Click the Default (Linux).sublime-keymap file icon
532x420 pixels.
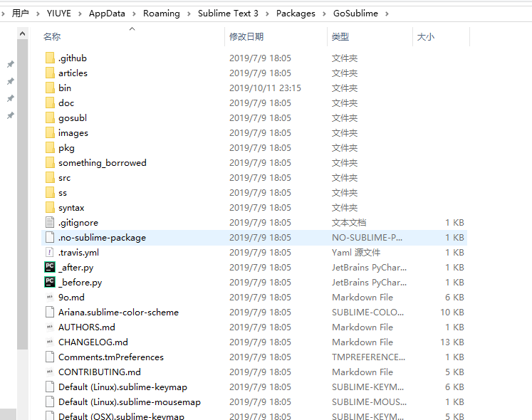[50, 387]
